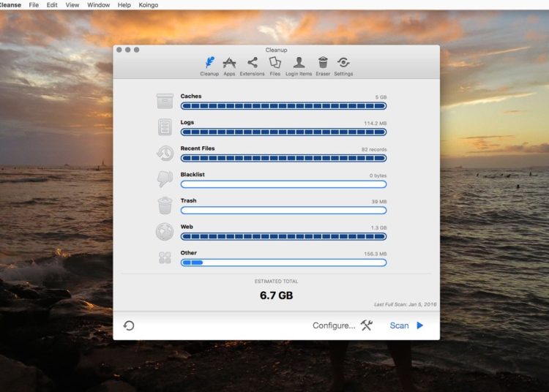549x392 pixels.
Task: Click the Logs progress bar
Action: 283,132
